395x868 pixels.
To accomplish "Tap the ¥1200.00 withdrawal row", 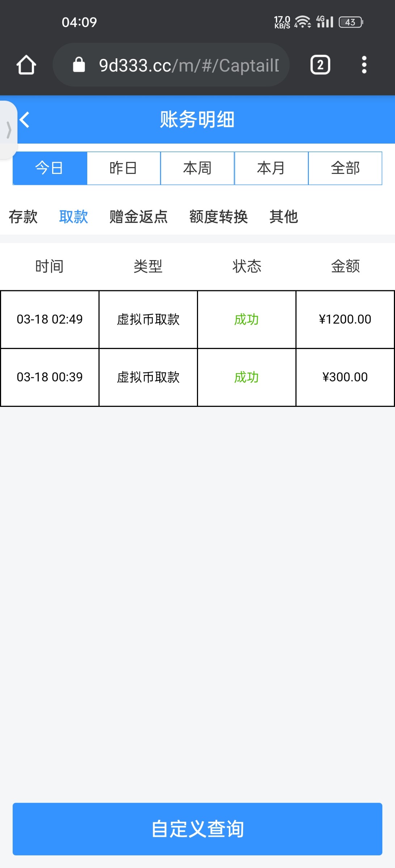I will coord(197,319).
